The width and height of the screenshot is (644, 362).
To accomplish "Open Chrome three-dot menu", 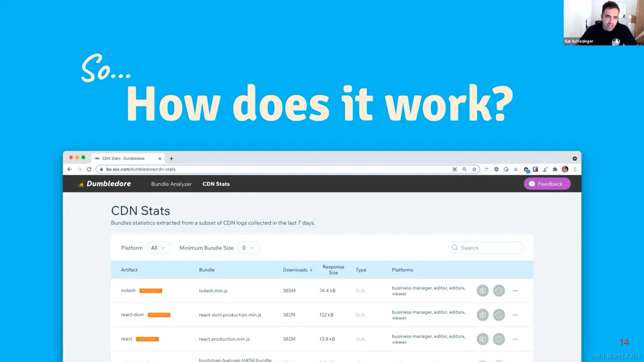I will click(x=575, y=169).
